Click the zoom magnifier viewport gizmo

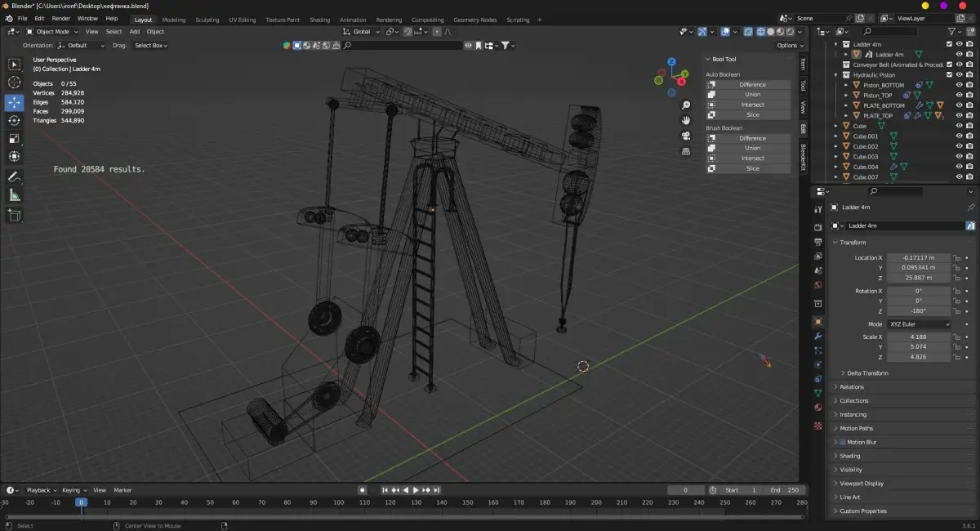coord(686,105)
